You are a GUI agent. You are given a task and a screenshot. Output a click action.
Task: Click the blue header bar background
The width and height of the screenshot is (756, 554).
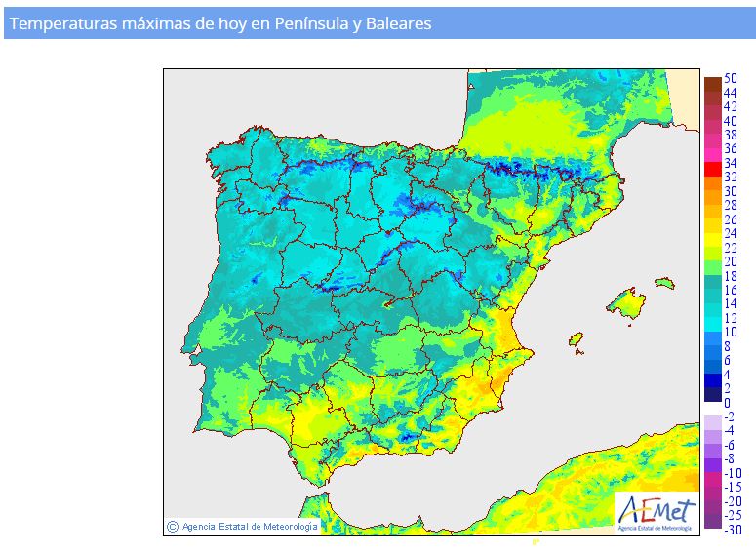[x=585, y=23]
